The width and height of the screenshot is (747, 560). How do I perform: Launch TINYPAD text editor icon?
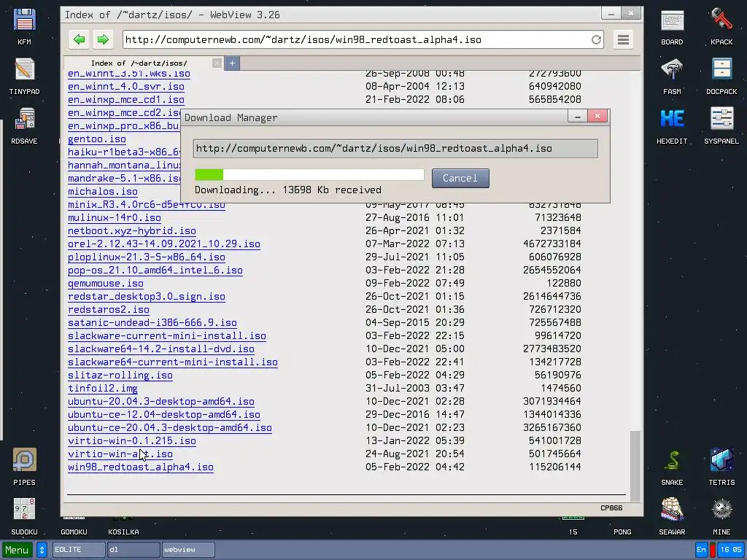coord(24,76)
